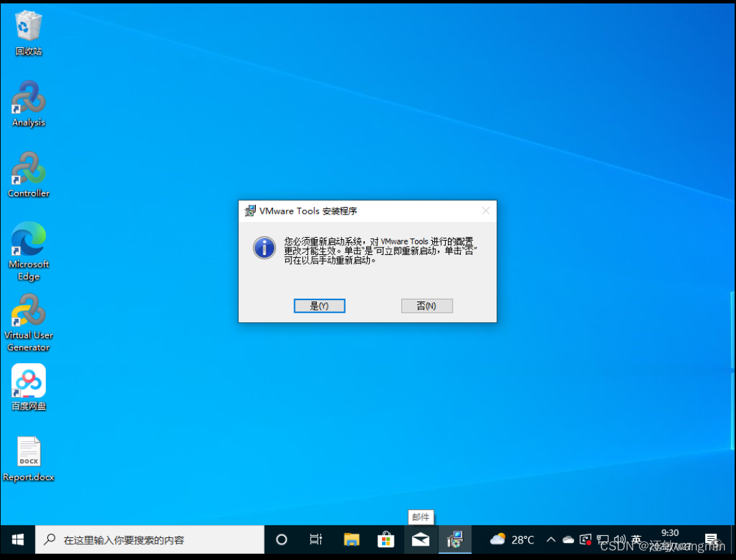Open the Windows Start menu

(x=18, y=540)
